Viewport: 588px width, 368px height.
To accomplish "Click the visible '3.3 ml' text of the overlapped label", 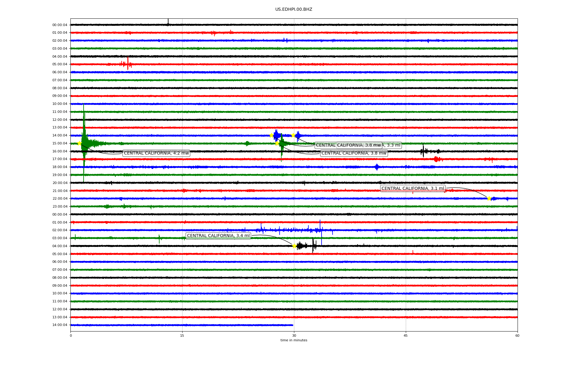I will coord(393,145).
